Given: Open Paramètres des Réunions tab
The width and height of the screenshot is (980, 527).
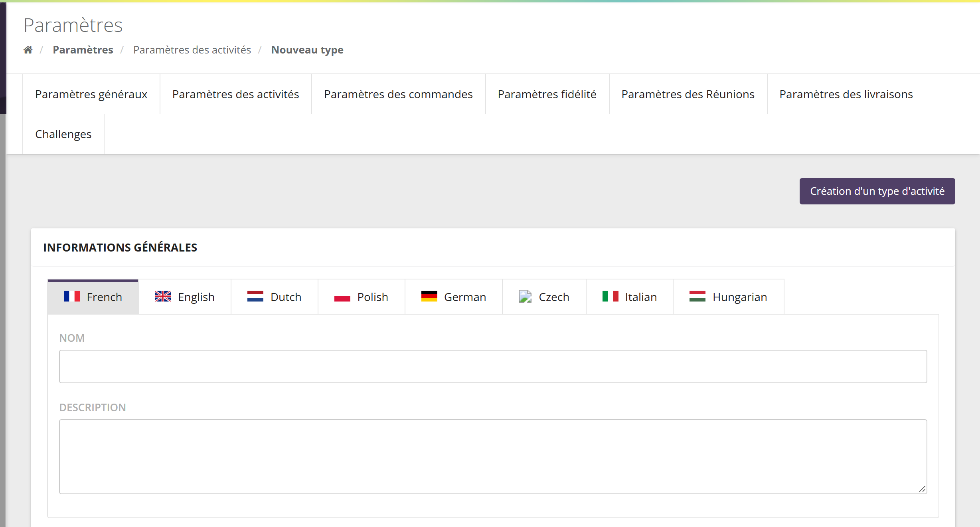Looking at the screenshot, I should pos(688,94).
